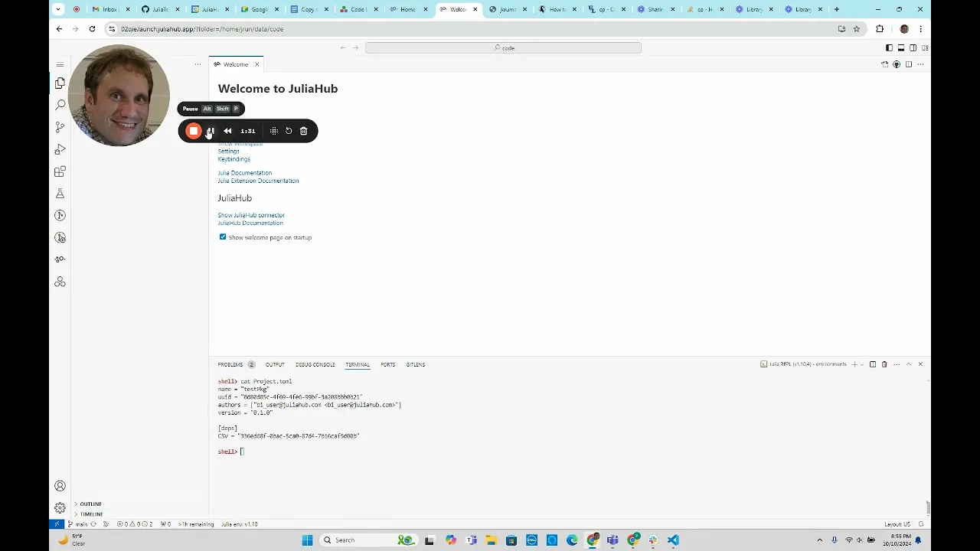Open new terminal launch profile dropdown
Screen dimensions: 980x551
pyautogui.click(x=861, y=364)
